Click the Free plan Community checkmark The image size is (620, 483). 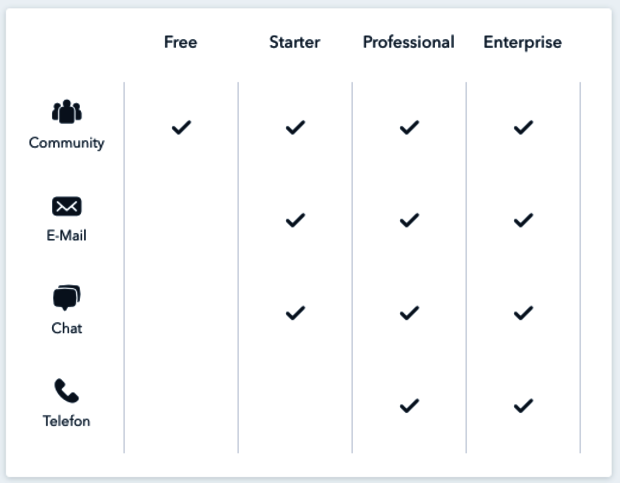point(181,127)
